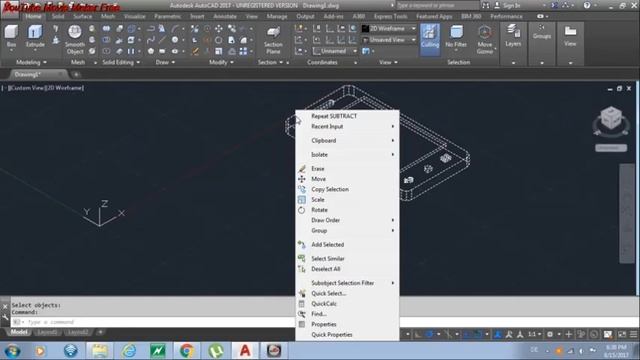Click the Smooth Object mesh tool
640x360 pixels.
[x=75, y=39]
